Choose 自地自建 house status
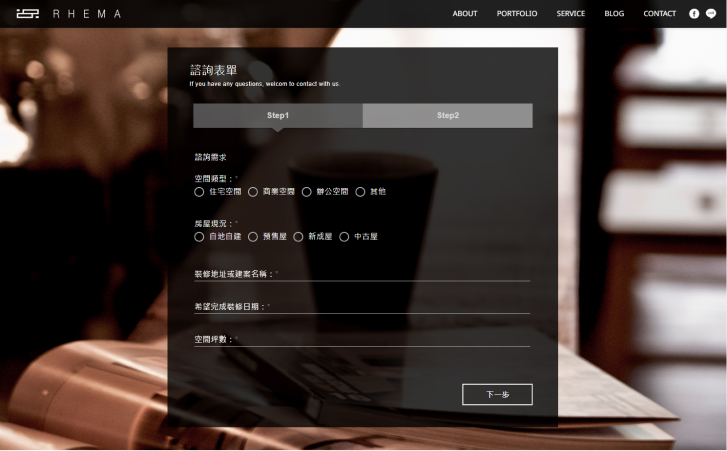Screen dimensions: 727x451 pyautogui.click(x=199, y=237)
